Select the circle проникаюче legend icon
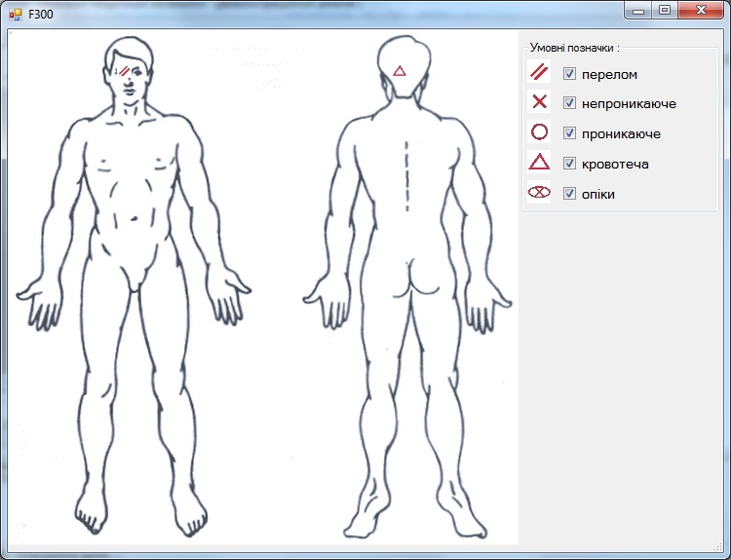The width and height of the screenshot is (731, 560). [539, 131]
